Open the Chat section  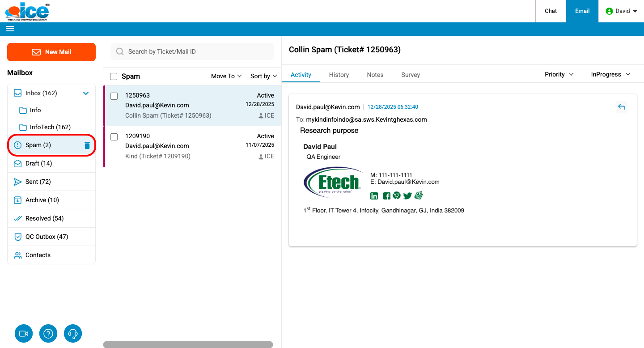click(x=551, y=11)
